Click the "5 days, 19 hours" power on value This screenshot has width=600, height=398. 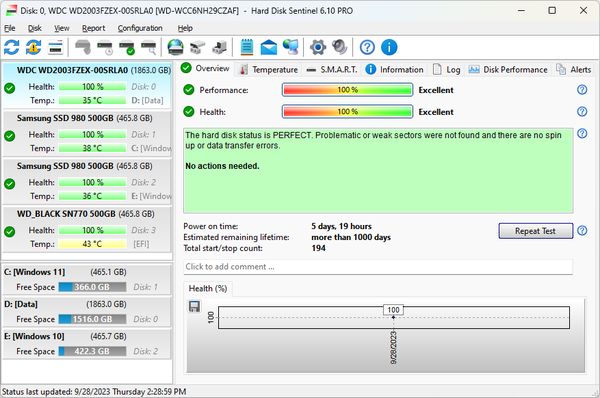coord(341,226)
